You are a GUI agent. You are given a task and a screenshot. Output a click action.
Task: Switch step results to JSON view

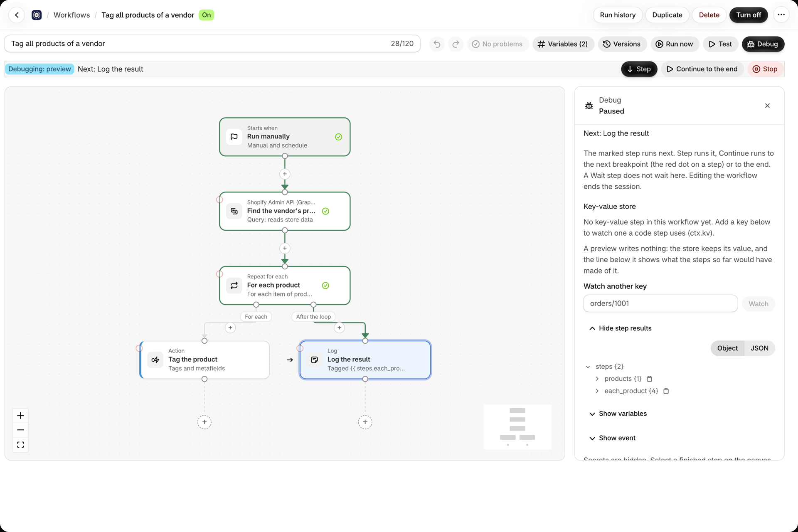click(x=759, y=348)
